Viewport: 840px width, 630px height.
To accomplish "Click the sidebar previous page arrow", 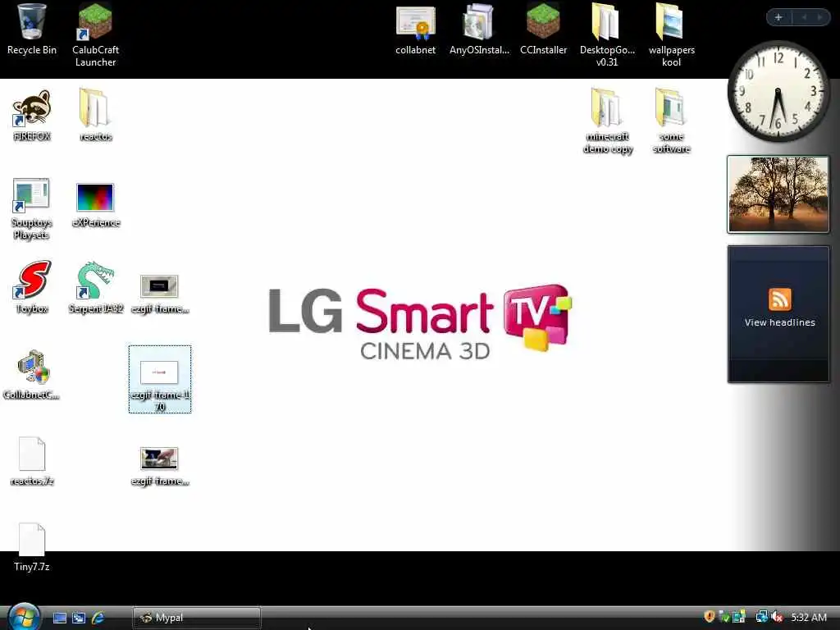I will tap(804, 17).
